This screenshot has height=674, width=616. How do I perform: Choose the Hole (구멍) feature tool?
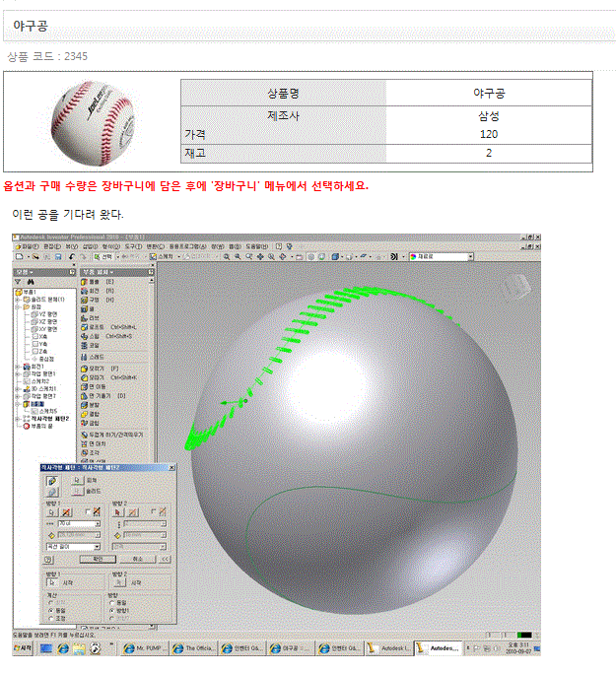point(97,300)
